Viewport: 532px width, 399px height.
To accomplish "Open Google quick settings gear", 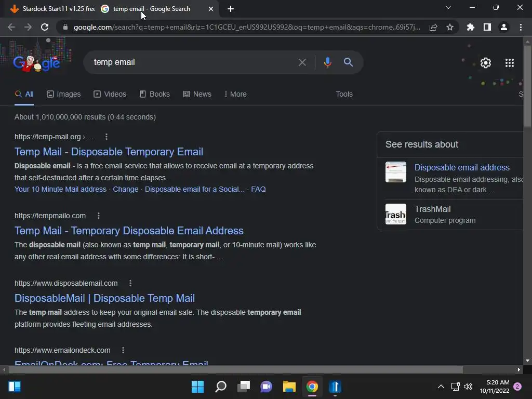I will coord(486,63).
